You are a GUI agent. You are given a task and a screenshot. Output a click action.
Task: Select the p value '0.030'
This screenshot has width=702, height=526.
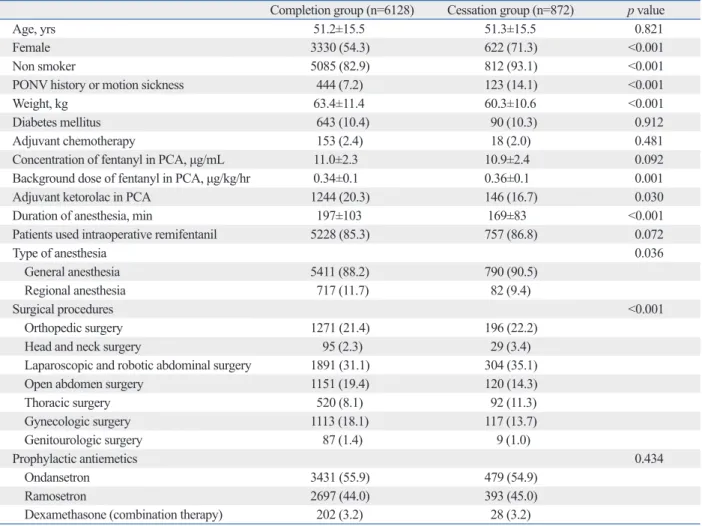click(x=648, y=197)
